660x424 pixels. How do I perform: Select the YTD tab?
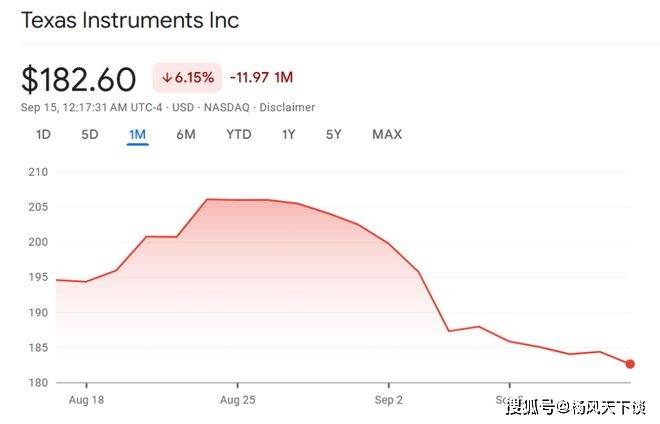tap(238, 134)
